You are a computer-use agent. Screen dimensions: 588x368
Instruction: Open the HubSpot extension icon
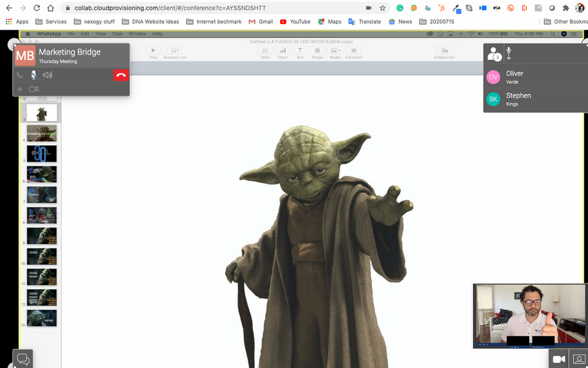click(x=442, y=8)
